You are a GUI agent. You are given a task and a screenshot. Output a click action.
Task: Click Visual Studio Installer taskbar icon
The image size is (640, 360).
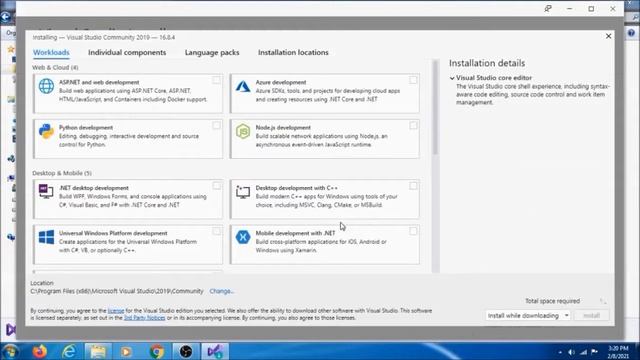tap(215, 351)
